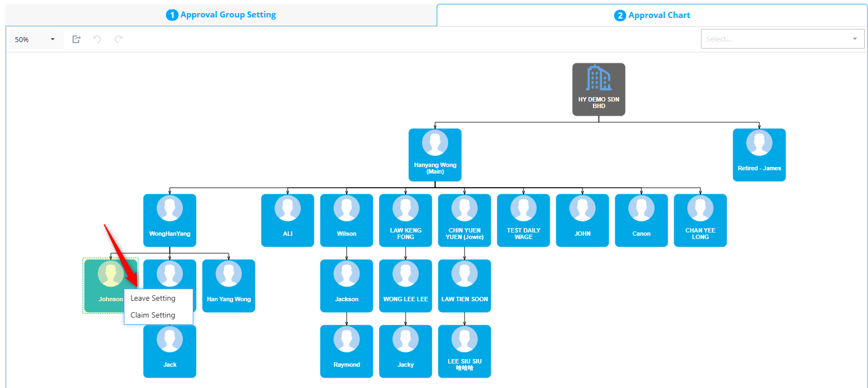Select the partly hidden node above Jack

click(x=170, y=274)
